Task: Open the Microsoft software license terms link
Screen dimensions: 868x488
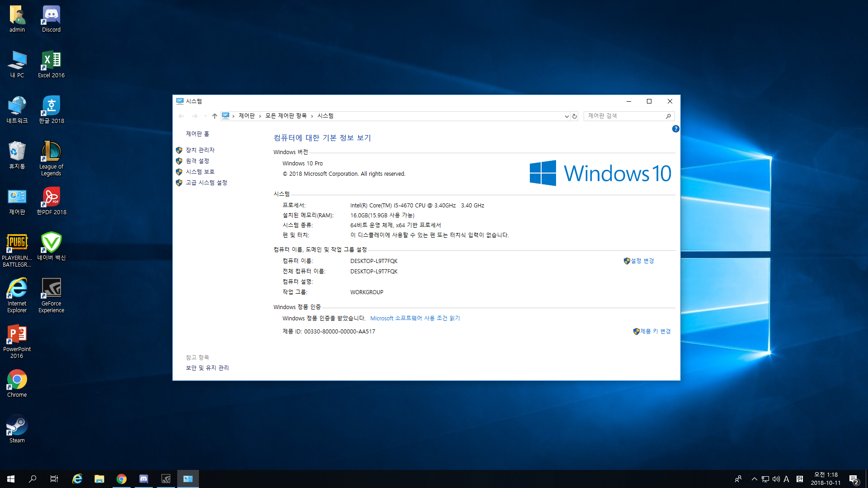Action: [x=415, y=318]
